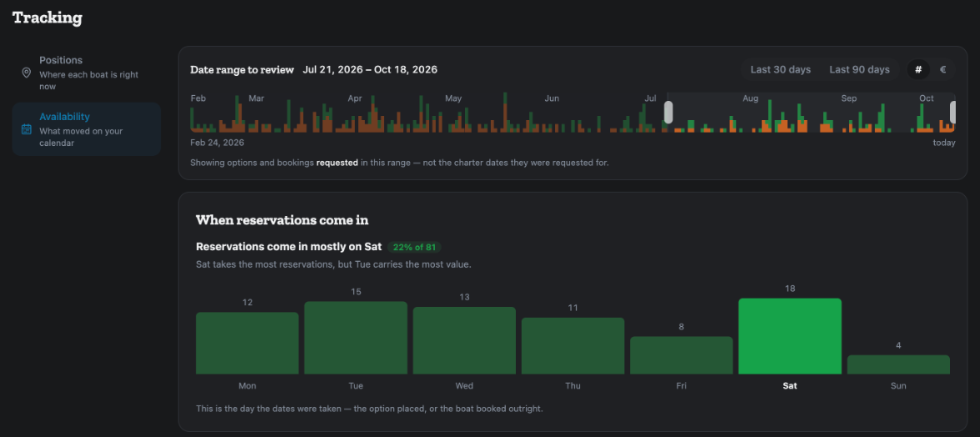
Task: Click the Sunday bar showing 4
Action: coord(898,364)
